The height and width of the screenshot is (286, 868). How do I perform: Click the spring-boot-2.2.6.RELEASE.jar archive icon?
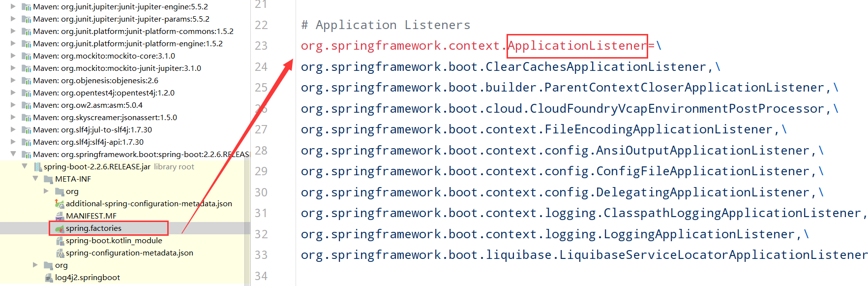tap(37, 167)
